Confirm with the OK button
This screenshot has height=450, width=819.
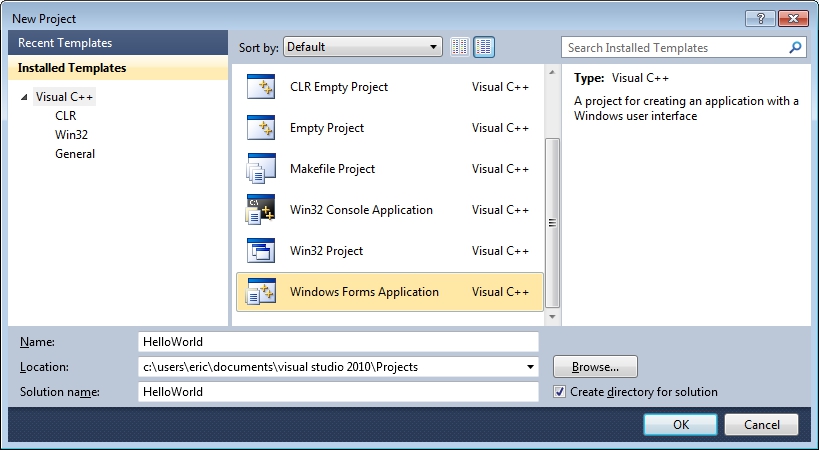680,425
